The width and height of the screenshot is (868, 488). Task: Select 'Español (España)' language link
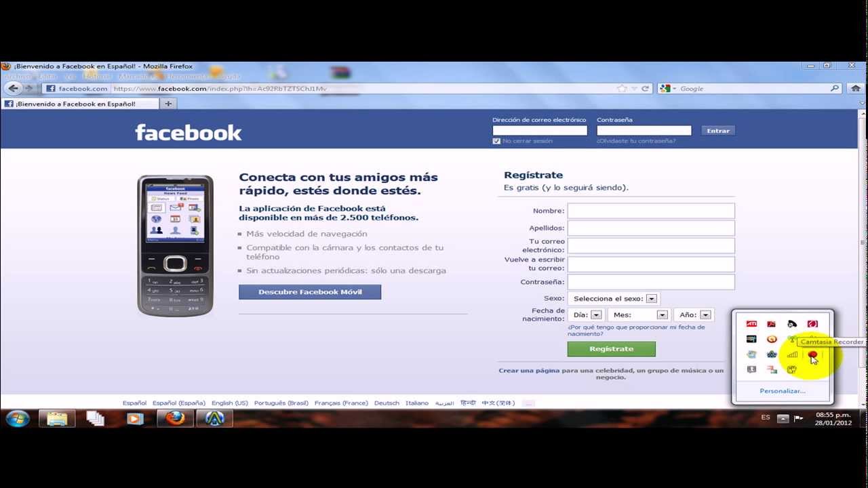[x=178, y=403]
